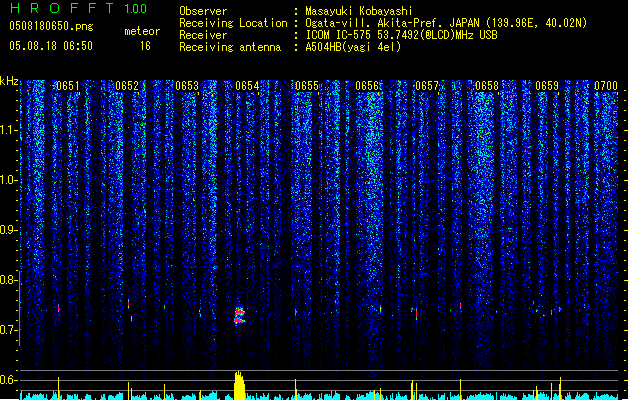Click the 0656 time marker
Image resolution: width=629 pixels, height=400 pixels.
coord(367,86)
